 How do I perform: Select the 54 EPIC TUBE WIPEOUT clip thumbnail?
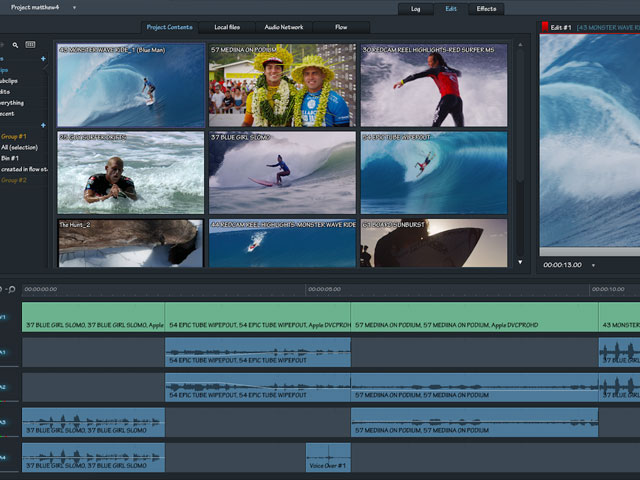click(434, 173)
